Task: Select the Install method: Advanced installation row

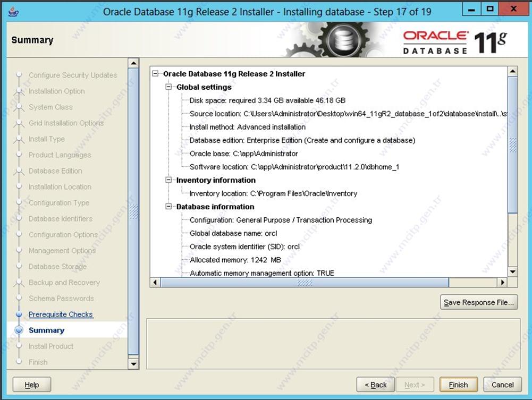Action: click(x=247, y=127)
